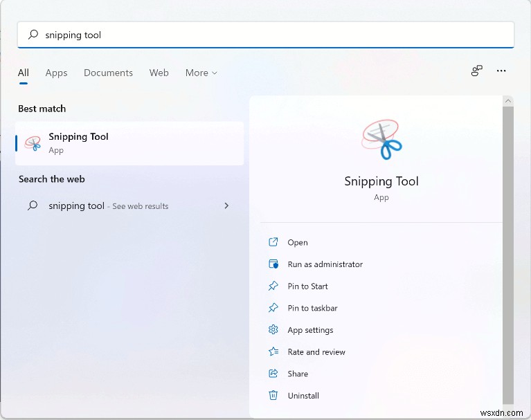This screenshot has height=420, width=531.
Task: Click the star icon for Rate and review
Action: [273, 351]
